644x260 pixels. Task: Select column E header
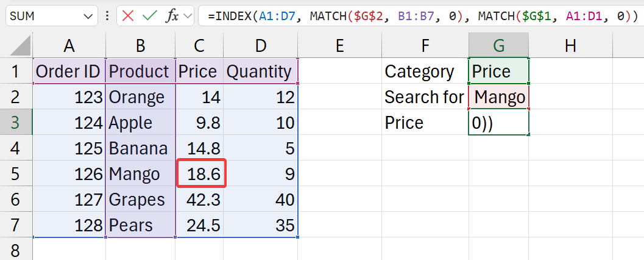[x=339, y=45]
